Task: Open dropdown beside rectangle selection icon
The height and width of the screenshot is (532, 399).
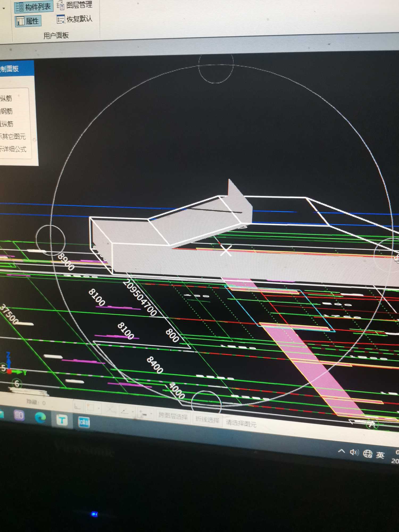Action: [x=99, y=408]
